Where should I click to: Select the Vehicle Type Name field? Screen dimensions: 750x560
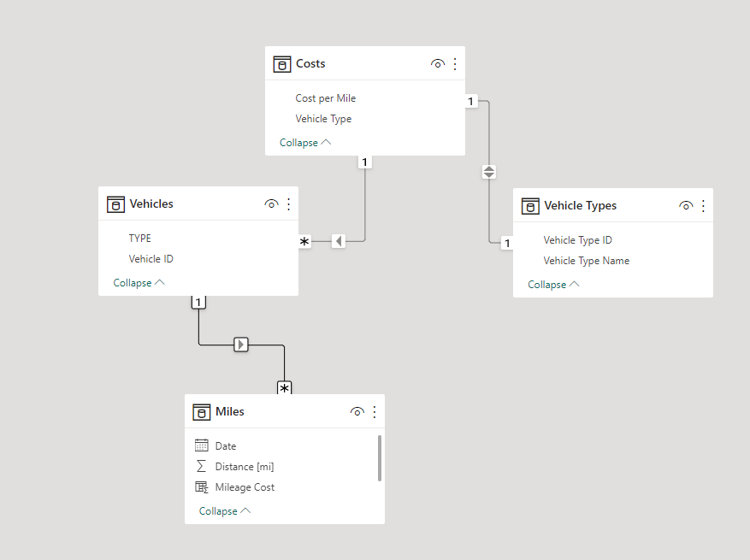586,261
